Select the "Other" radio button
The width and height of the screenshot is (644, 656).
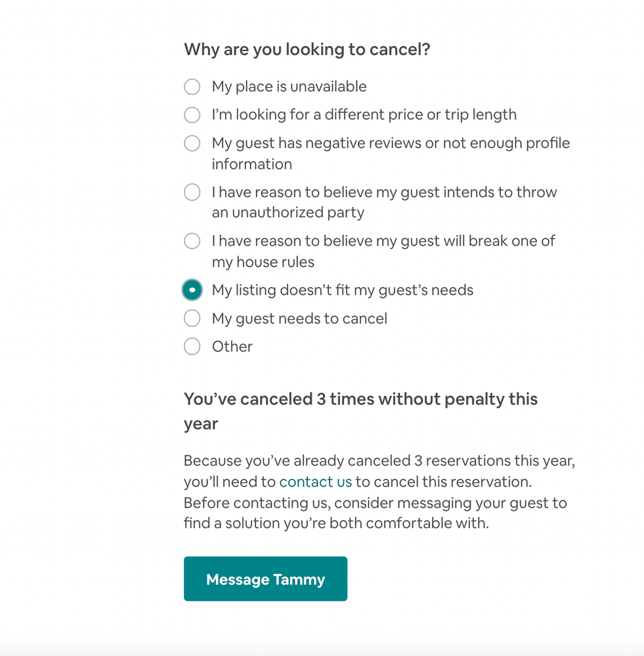pos(192,347)
